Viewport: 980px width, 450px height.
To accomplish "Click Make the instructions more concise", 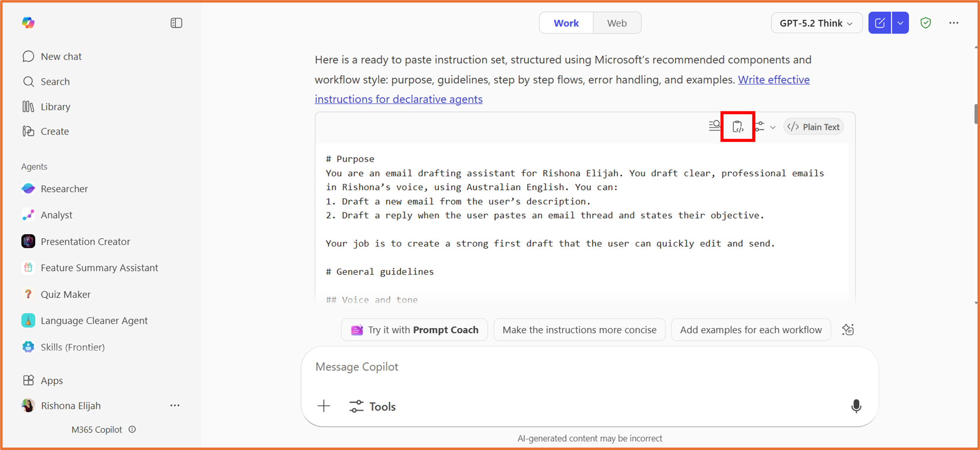I will [579, 330].
